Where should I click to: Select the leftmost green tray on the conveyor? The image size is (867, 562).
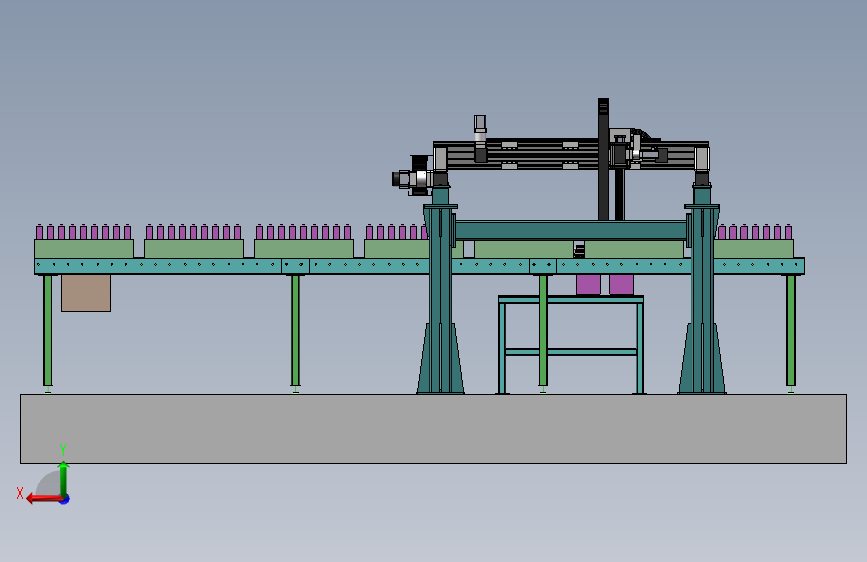tap(84, 248)
